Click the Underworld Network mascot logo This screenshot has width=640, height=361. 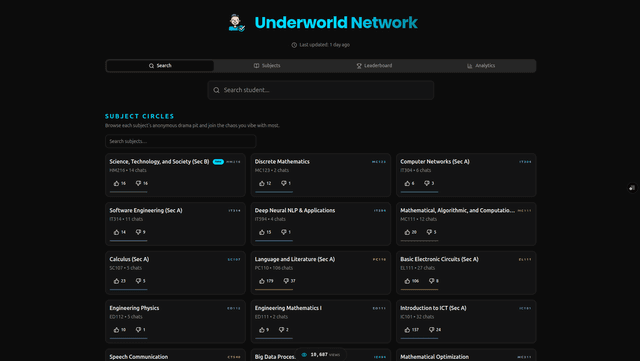236,23
